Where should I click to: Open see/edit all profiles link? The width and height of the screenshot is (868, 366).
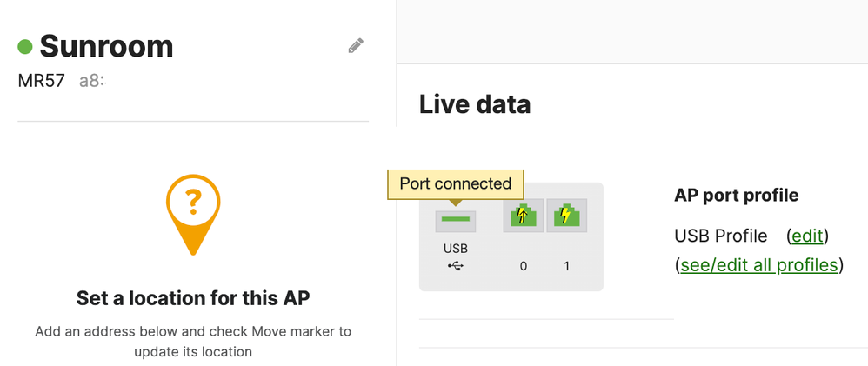point(758,265)
